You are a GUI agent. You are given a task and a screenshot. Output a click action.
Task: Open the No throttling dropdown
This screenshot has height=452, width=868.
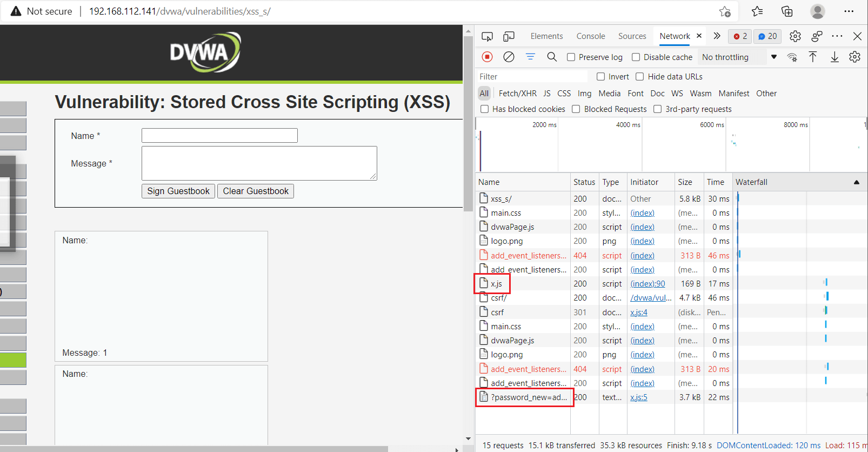pyautogui.click(x=739, y=57)
